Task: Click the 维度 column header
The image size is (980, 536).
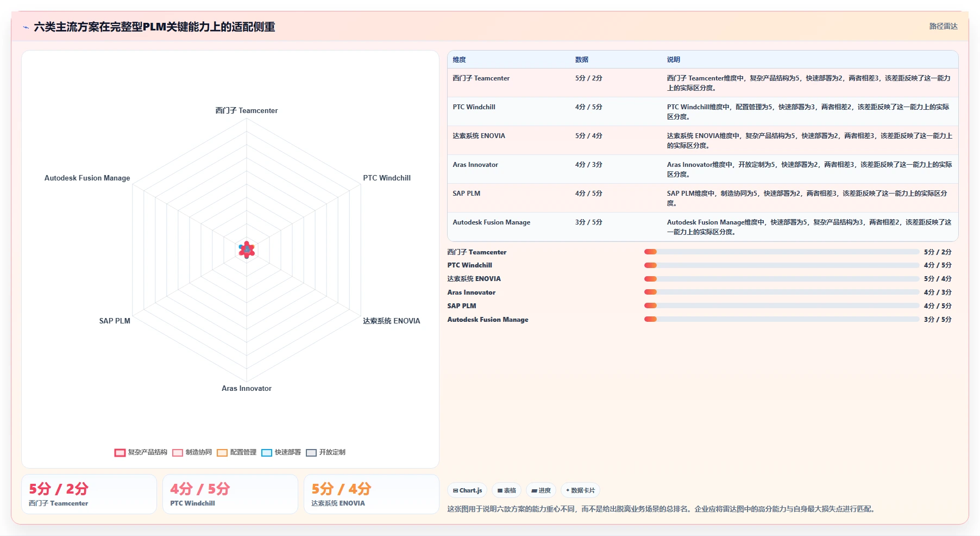Action: pyautogui.click(x=460, y=60)
